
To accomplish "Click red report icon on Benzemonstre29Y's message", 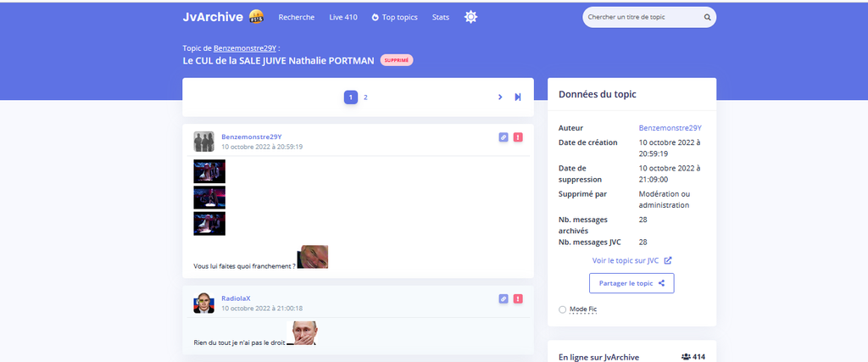I will tap(518, 137).
